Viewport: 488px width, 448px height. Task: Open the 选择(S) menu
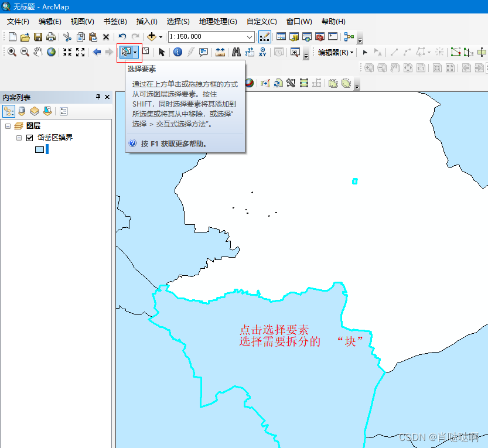click(178, 22)
